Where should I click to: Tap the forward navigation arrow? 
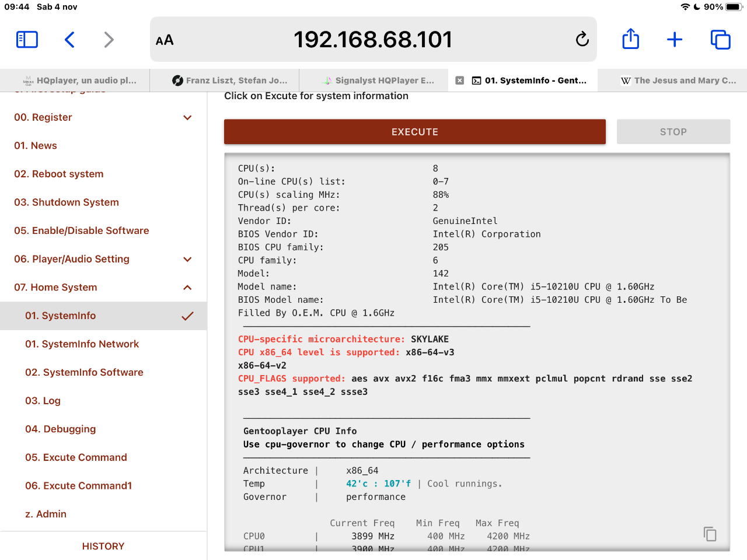coord(109,40)
